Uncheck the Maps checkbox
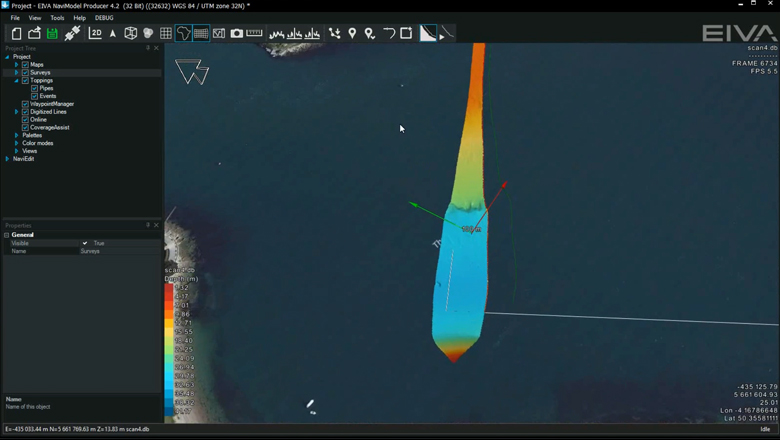 click(25, 65)
